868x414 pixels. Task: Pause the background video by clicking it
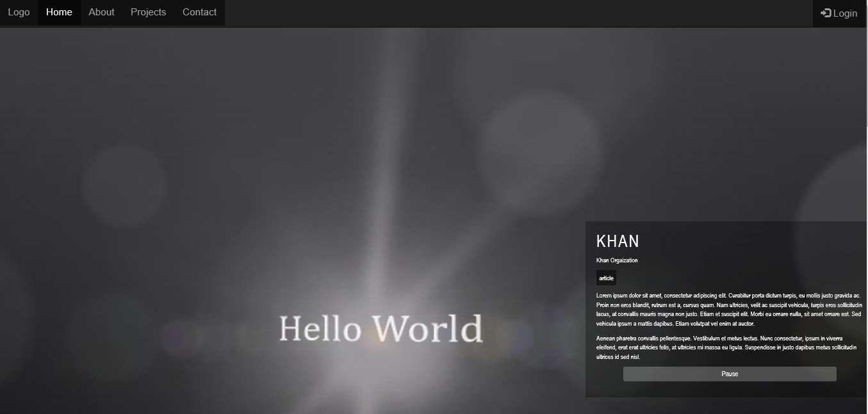(x=729, y=374)
